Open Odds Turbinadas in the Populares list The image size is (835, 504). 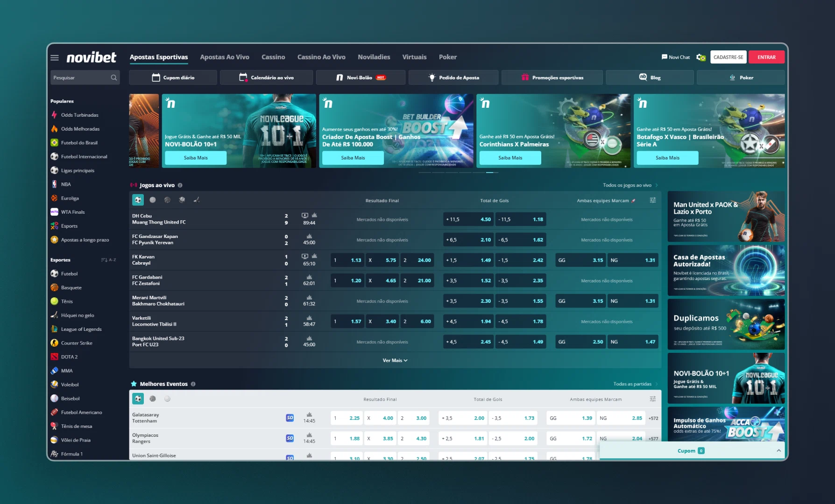pyautogui.click(x=75, y=115)
